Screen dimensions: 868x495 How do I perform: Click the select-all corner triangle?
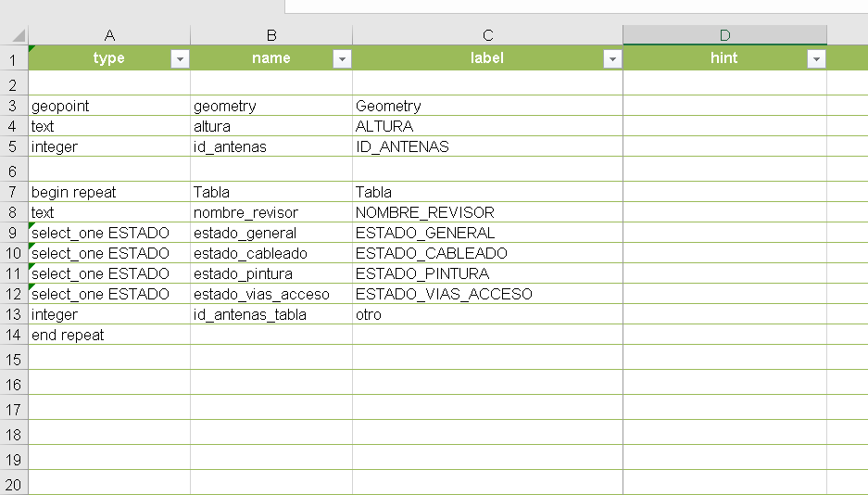tap(19, 36)
